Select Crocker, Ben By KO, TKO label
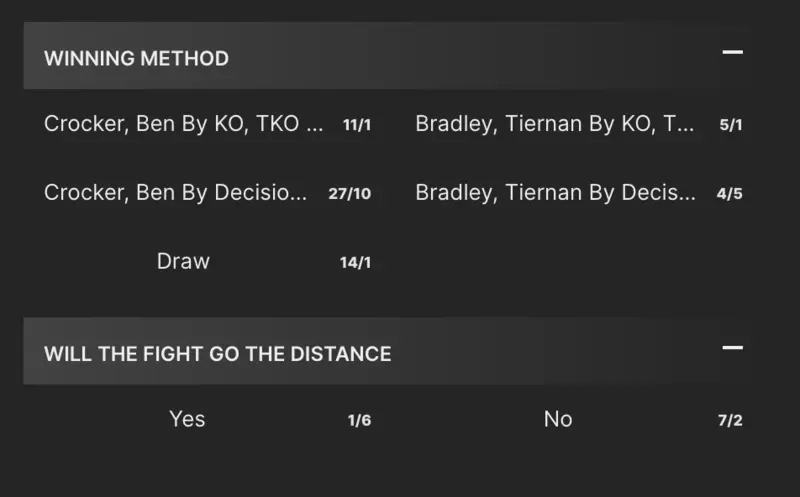Viewport: 800px width, 497px height. coord(184,125)
